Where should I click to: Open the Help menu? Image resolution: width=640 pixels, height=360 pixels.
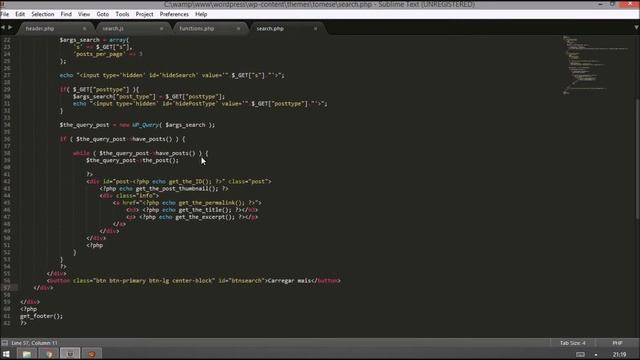pos(201,14)
